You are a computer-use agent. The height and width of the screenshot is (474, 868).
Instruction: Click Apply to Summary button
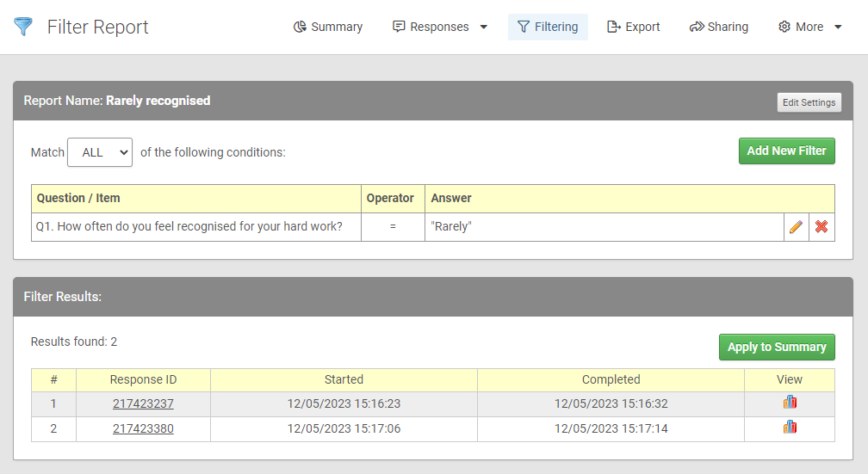coord(776,347)
